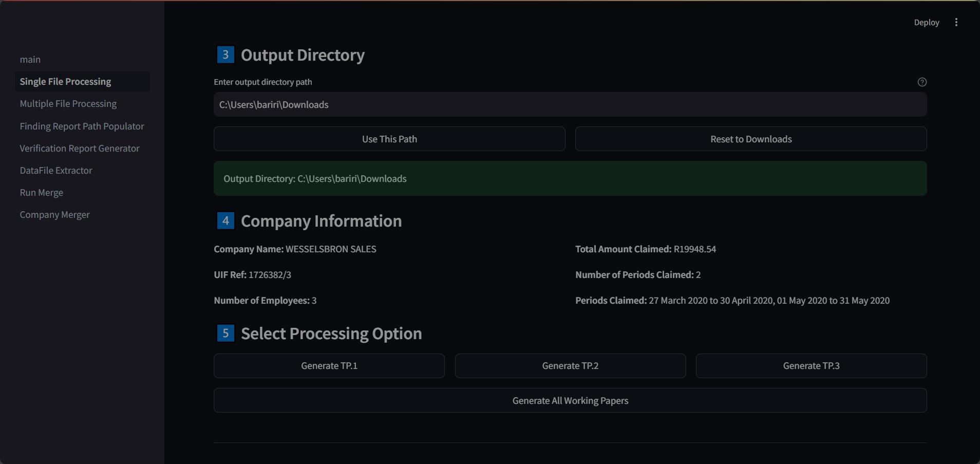Generate TP.2 working paper
This screenshot has width=980, height=464.
[x=570, y=366]
